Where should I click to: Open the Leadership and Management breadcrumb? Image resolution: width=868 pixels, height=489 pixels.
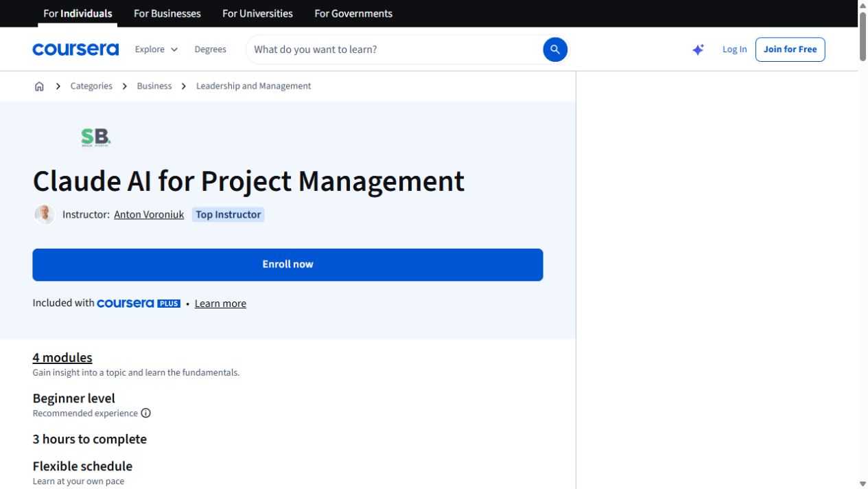[253, 86]
